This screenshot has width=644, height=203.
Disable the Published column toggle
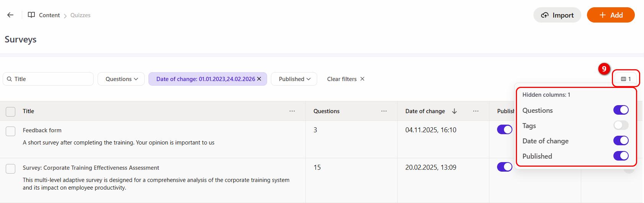621,156
